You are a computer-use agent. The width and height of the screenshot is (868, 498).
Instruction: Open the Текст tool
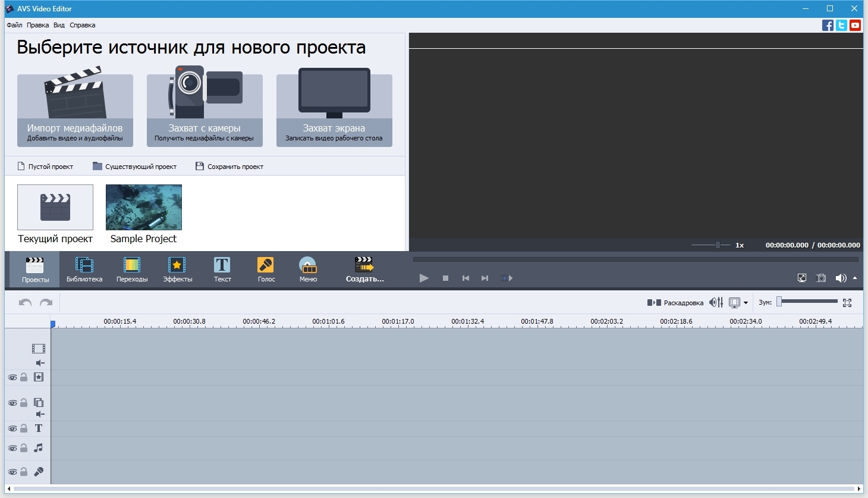pos(222,270)
